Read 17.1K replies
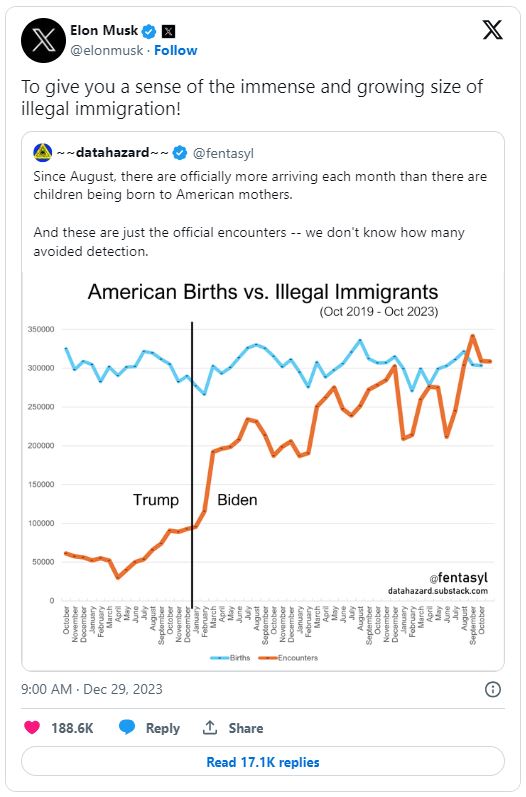 [263, 762]
